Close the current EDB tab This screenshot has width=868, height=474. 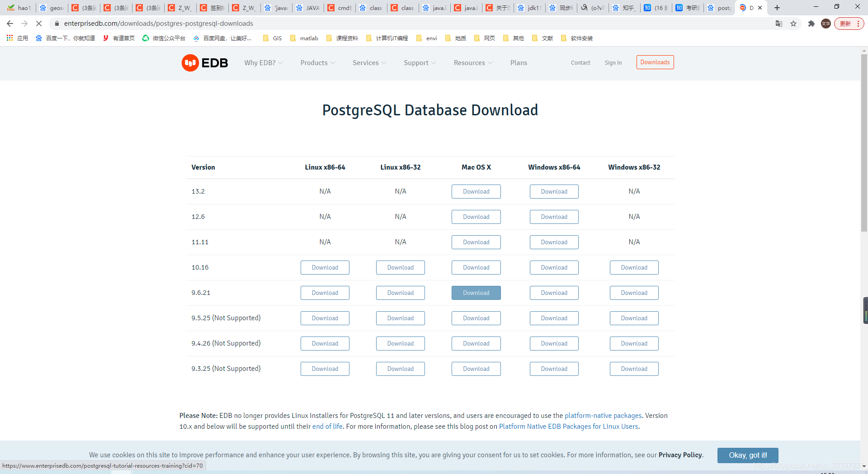(760, 8)
